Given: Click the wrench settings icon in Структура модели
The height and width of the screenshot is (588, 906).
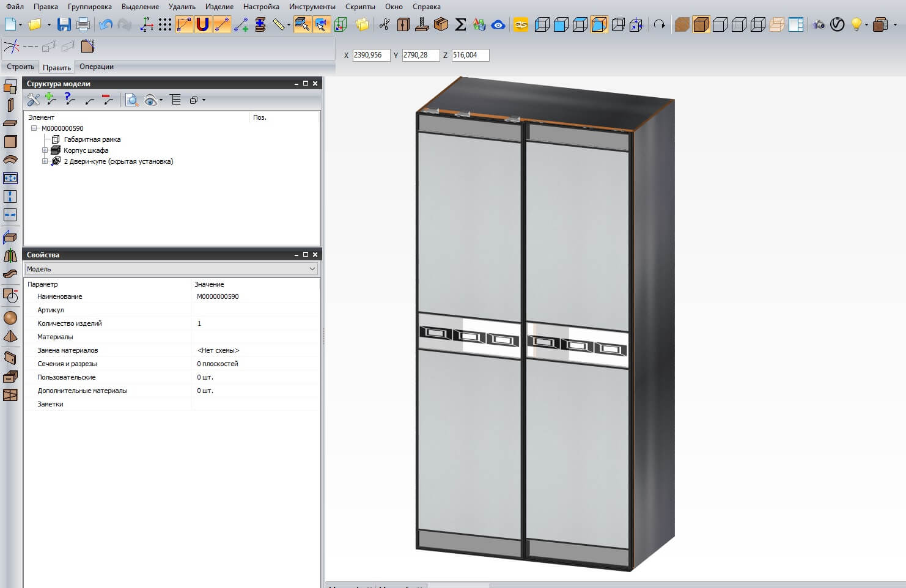Looking at the screenshot, I should (33, 100).
